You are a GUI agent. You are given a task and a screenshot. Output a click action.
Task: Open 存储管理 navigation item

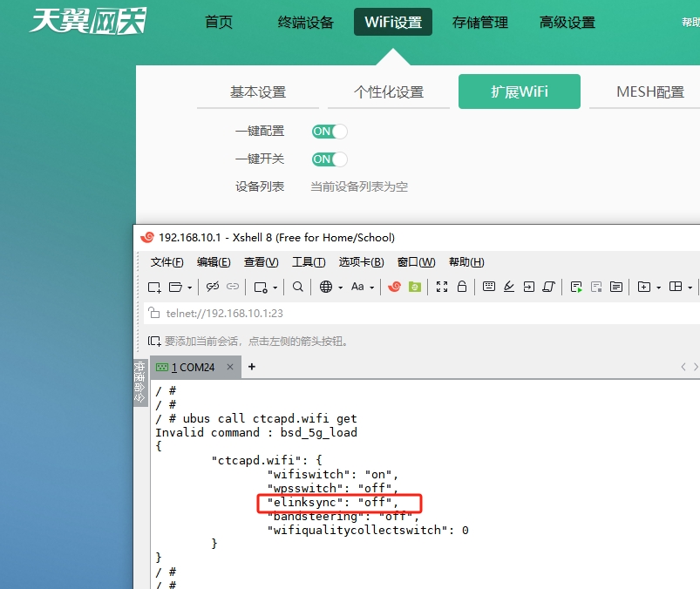pyautogui.click(x=480, y=22)
